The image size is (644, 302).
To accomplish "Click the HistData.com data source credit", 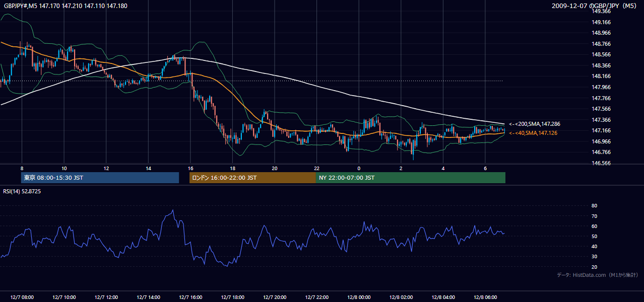I will coord(597,275).
